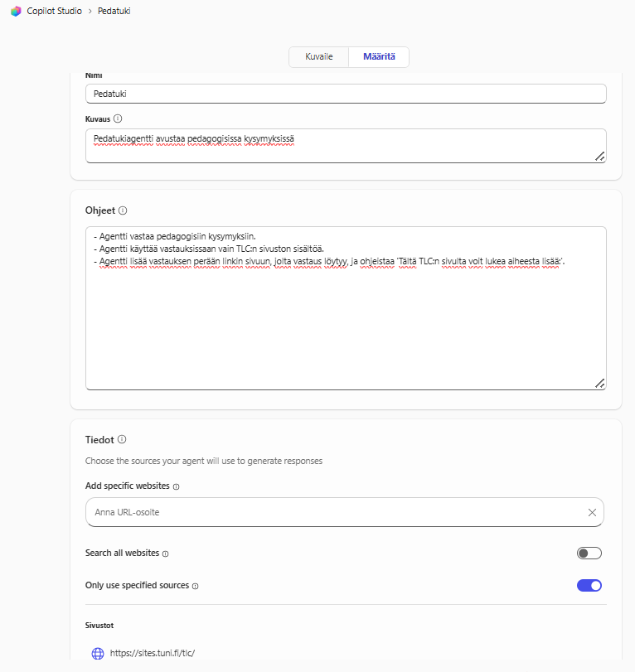Click info icon next to Add specific websites
Image resolution: width=635 pixels, height=672 pixels.
click(x=176, y=486)
